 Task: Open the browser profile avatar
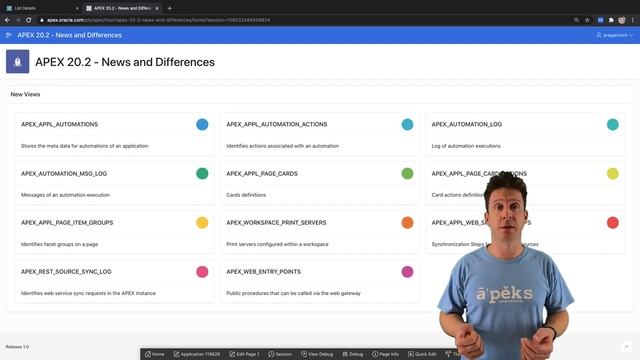[622, 20]
